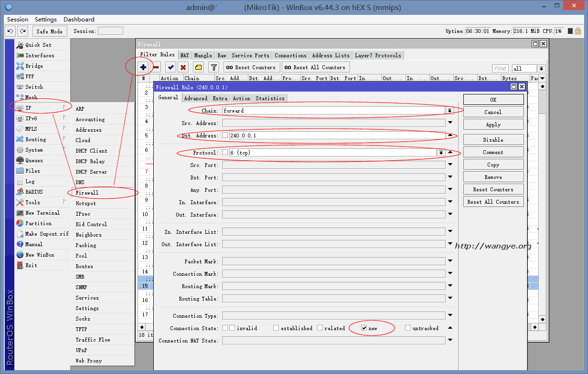Open Partition in the sidebar
588x374 pixels.
38,223
